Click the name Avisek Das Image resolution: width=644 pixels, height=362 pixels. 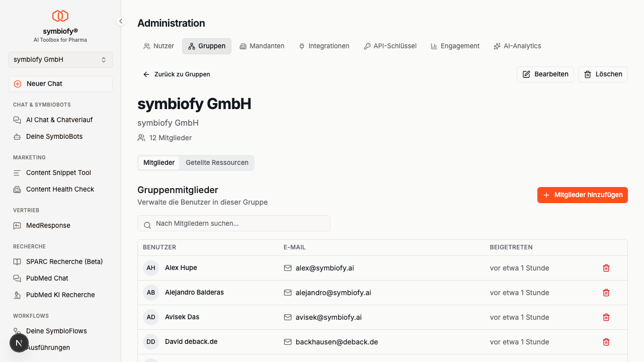point(182,317)
